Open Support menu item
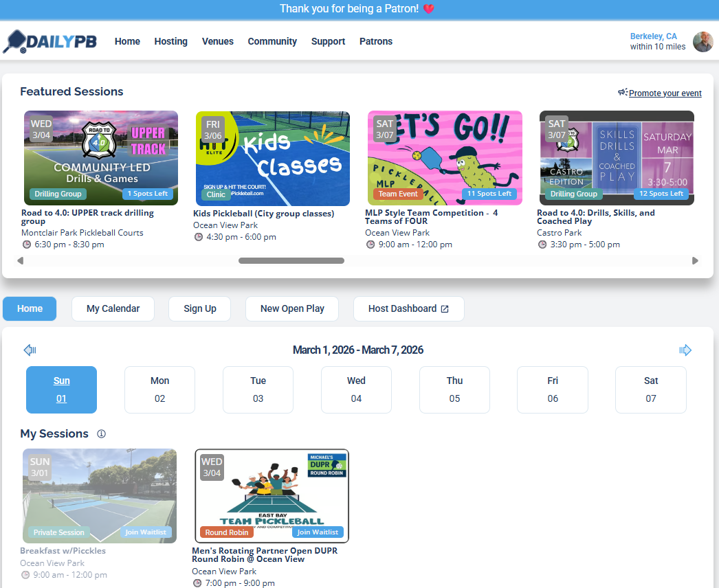 coord(329,41)
